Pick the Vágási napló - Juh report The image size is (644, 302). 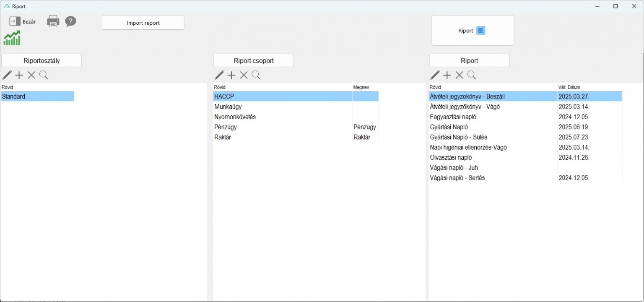tap(454, 168)
